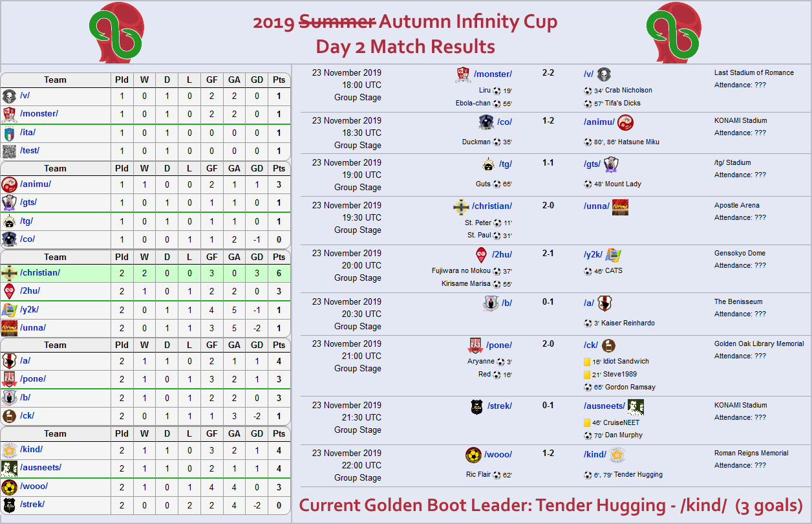The image size is (812, 524).
Task: Click the /ausneets/ team image in match results
Action: [x=636, y=407]
